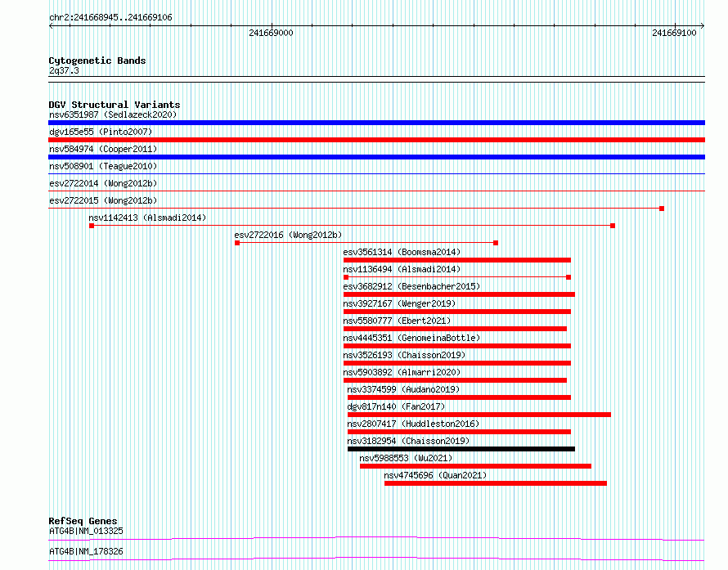Click the left start marker of nsv1136494
728x570 pixels.
[346, 277]
